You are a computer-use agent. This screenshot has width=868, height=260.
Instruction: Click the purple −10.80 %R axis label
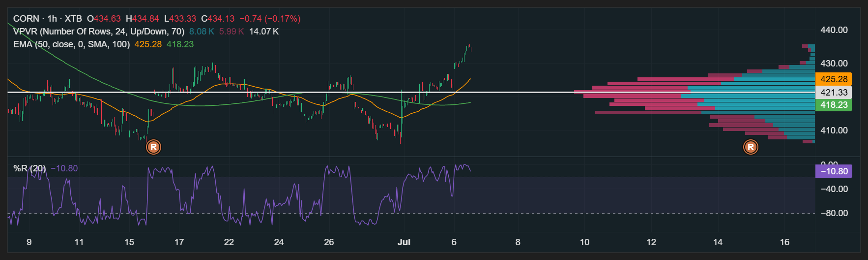click(834, 171)
